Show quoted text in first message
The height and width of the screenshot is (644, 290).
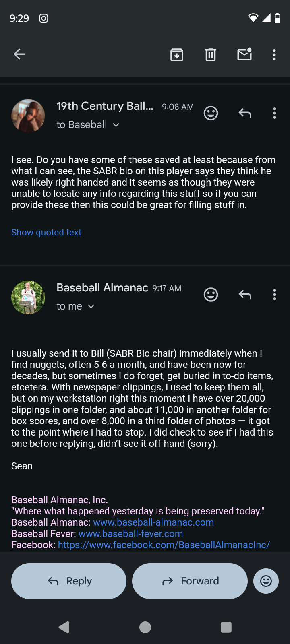pyautogui.click(x=46, y=233)
